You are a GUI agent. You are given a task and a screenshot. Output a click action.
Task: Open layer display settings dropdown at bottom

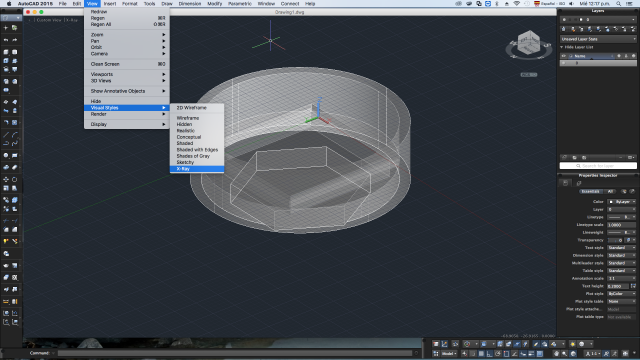[631, 158]
